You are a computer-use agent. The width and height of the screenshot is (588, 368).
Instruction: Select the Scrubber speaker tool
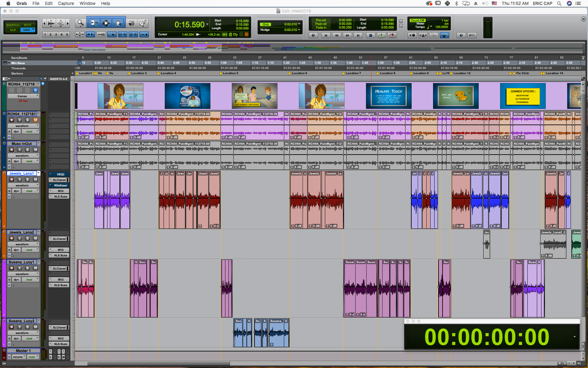[x=131, y=23]
